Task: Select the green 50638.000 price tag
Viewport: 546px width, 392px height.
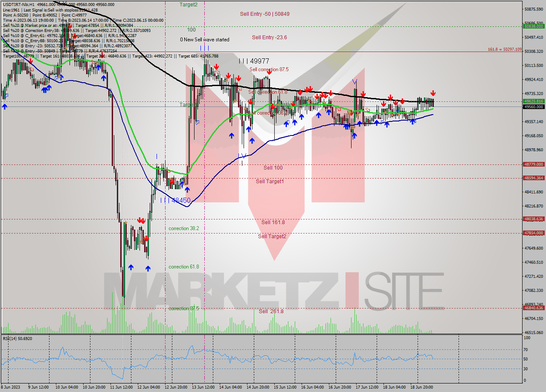Action: tap(534, 26)
